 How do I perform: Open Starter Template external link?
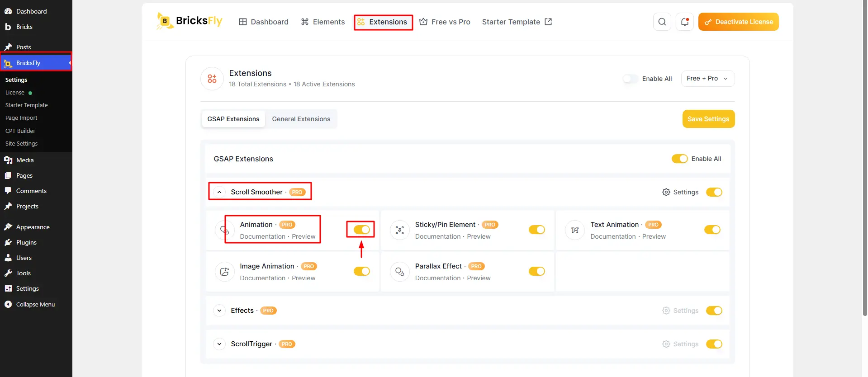(x=517, y=22)
